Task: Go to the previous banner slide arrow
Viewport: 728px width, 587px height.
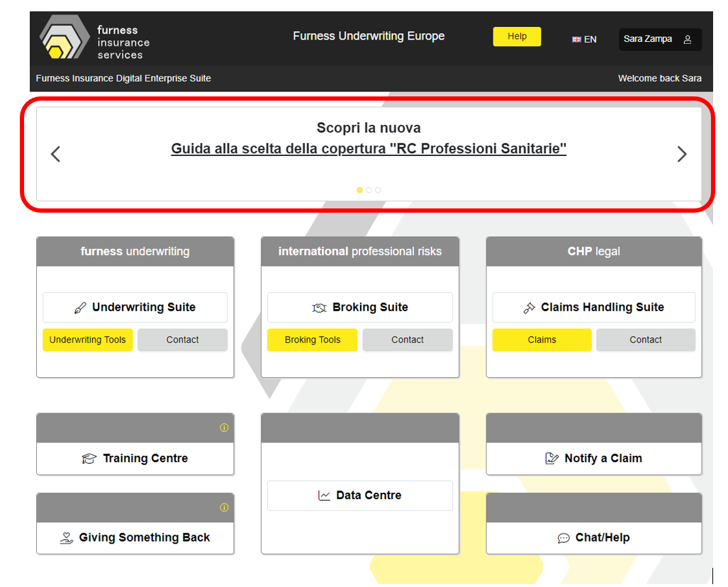Action: tap(55, 154)
